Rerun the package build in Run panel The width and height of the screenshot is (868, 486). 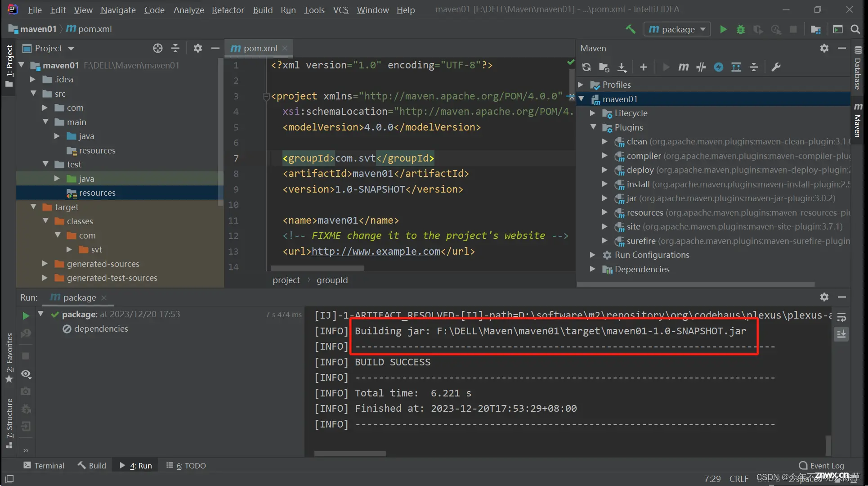[x=26, y=315]
